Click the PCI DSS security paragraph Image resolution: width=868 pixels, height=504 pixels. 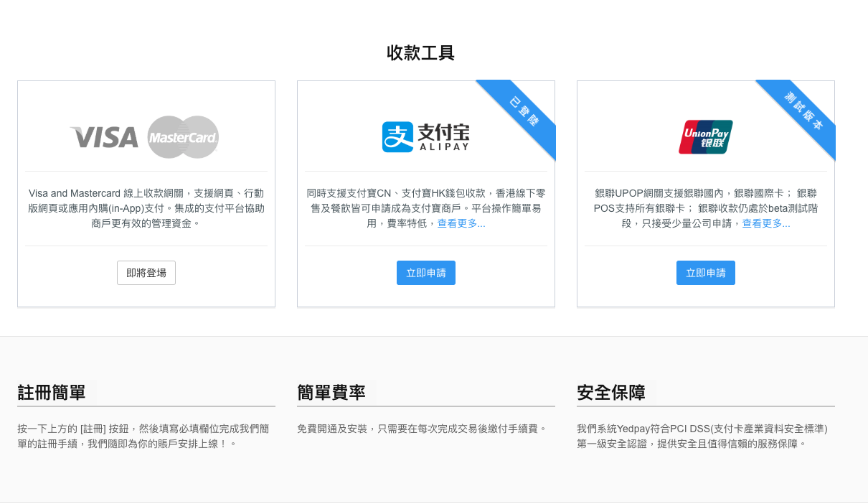pos(702,436)
